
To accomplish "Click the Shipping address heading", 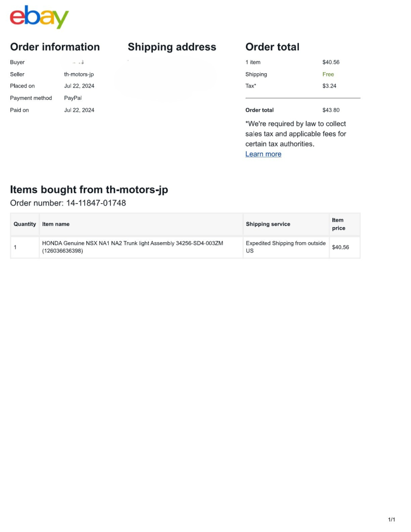I will click(x=172, y=47).
